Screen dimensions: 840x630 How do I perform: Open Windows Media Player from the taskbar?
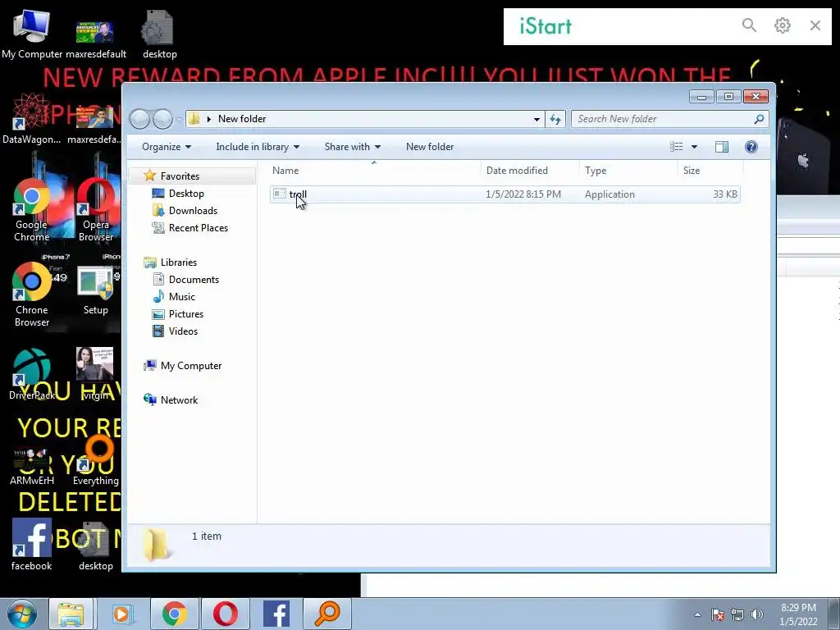click(122, 614)
